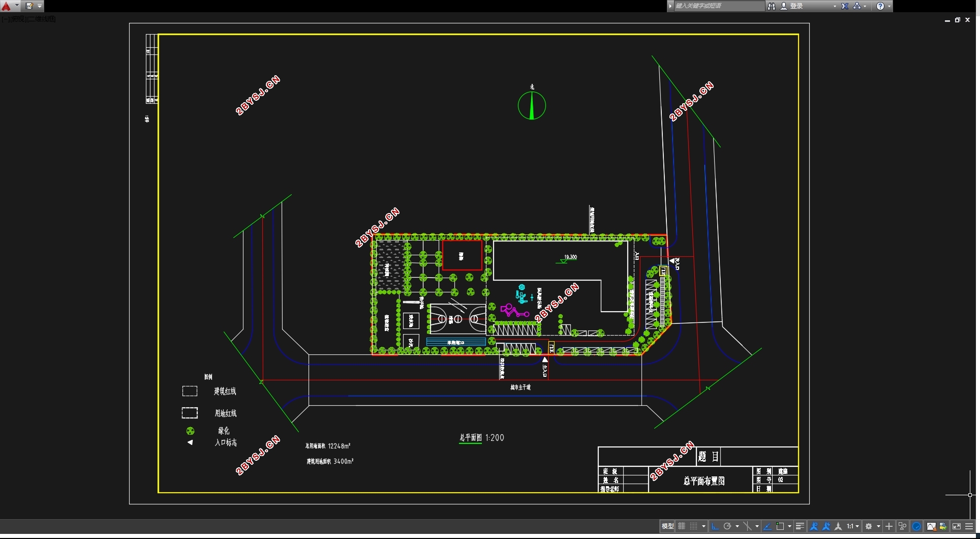Click the 总平面图 1:200 drawing title
The height and width of the screenshot is (539, 980).
[481, 438]
